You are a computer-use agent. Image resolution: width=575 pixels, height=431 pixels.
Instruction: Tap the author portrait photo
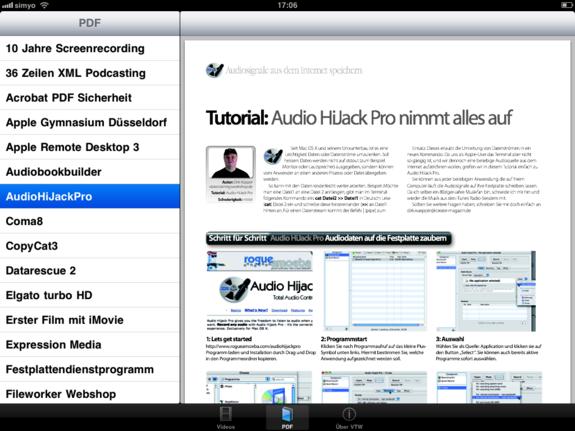tap(231, 162)
